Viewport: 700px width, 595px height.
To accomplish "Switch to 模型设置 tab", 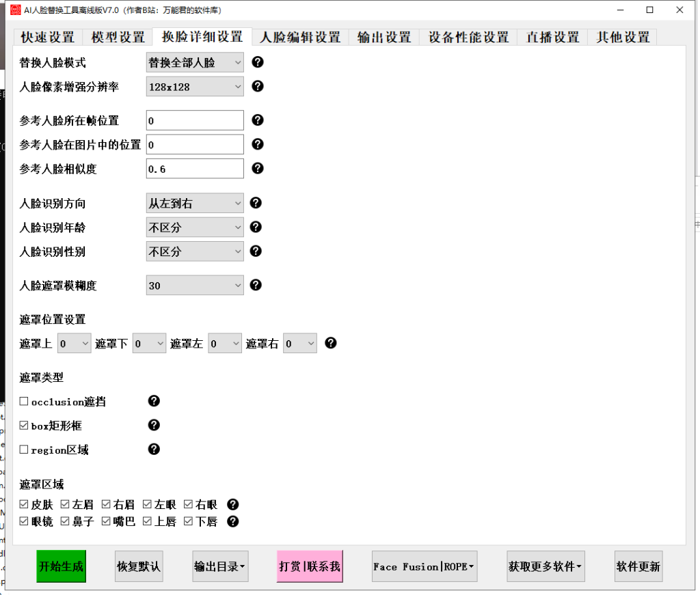I will click(118, 38).
